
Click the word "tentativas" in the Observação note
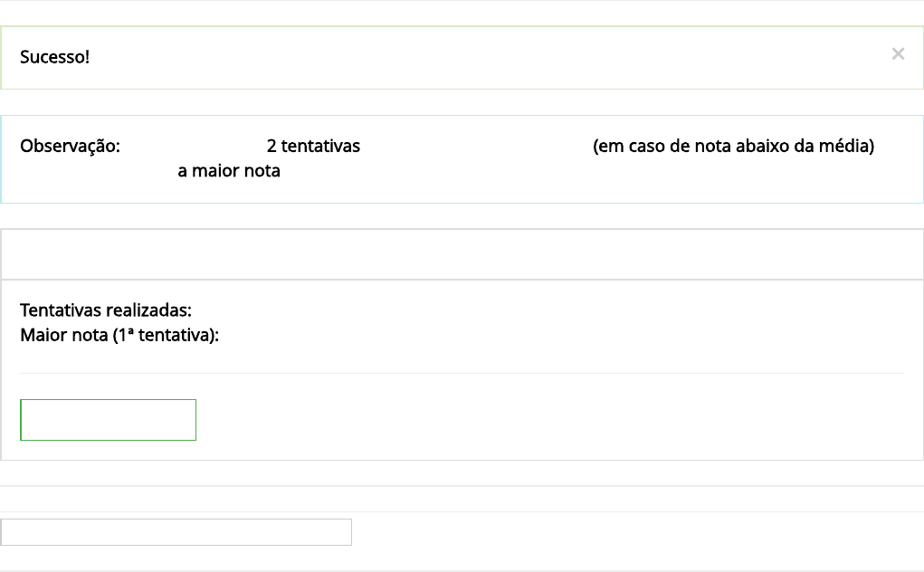pos(320,147)
